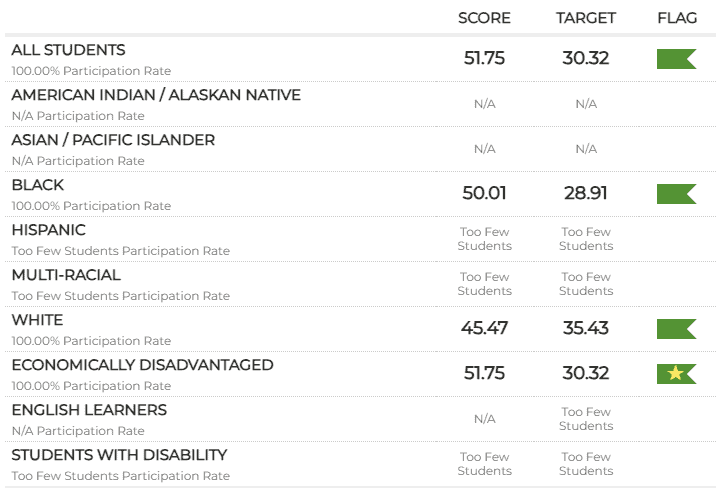
Task: Select the TARGET column header
Action: (586, 18)
